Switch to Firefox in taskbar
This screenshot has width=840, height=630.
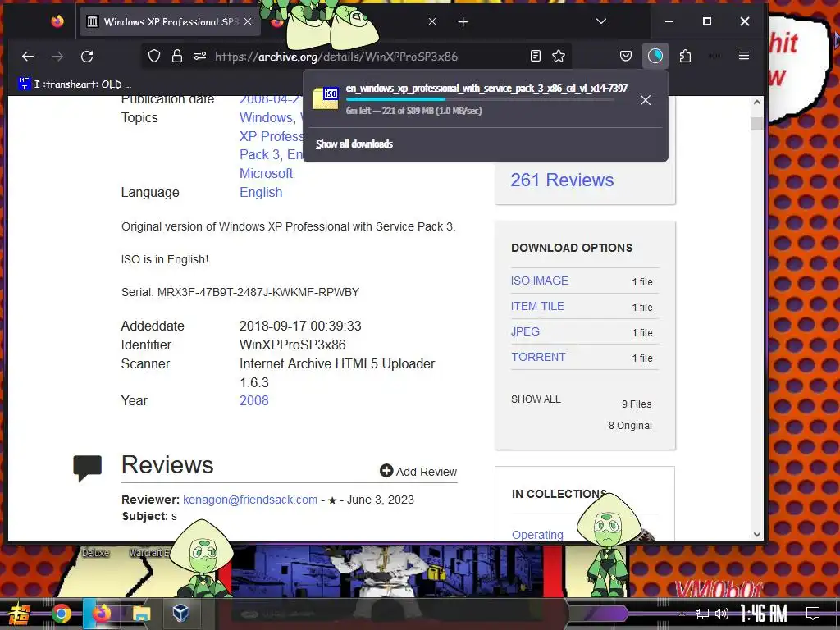click(x=102, y=614)
